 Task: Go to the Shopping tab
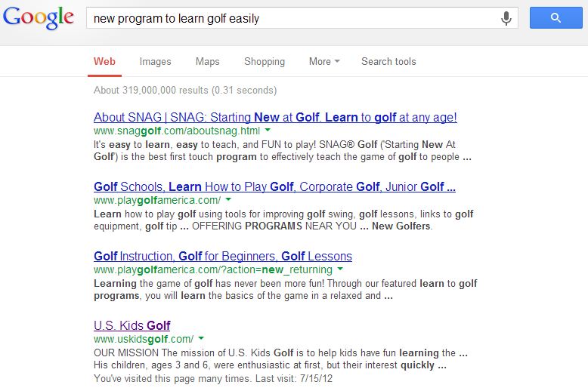click(x=265, y=61)
